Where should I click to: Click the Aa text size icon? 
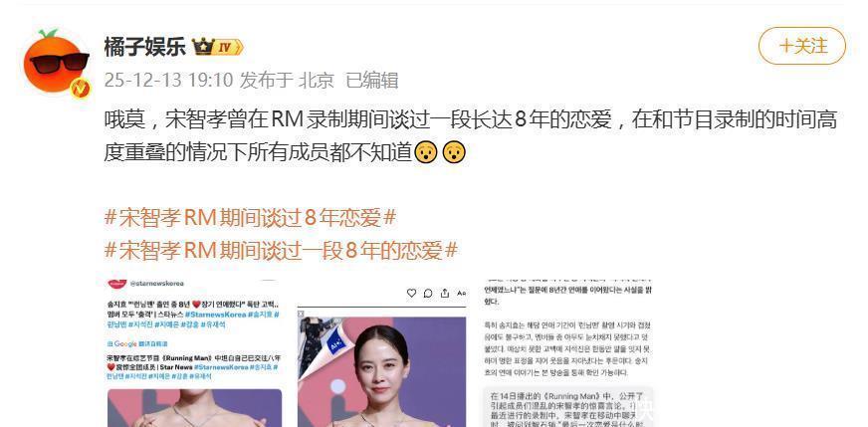tap(461, 294)
